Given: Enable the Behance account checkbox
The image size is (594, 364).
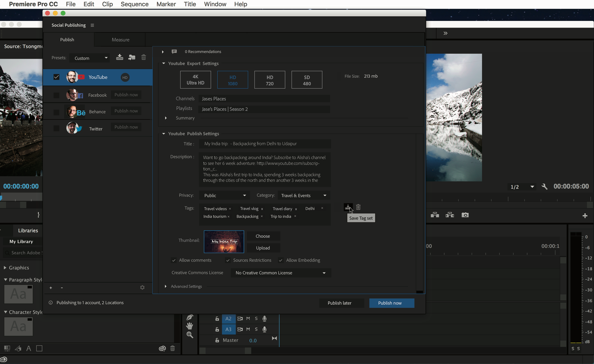Looking at the screenshot, I should tap(56, 112).
